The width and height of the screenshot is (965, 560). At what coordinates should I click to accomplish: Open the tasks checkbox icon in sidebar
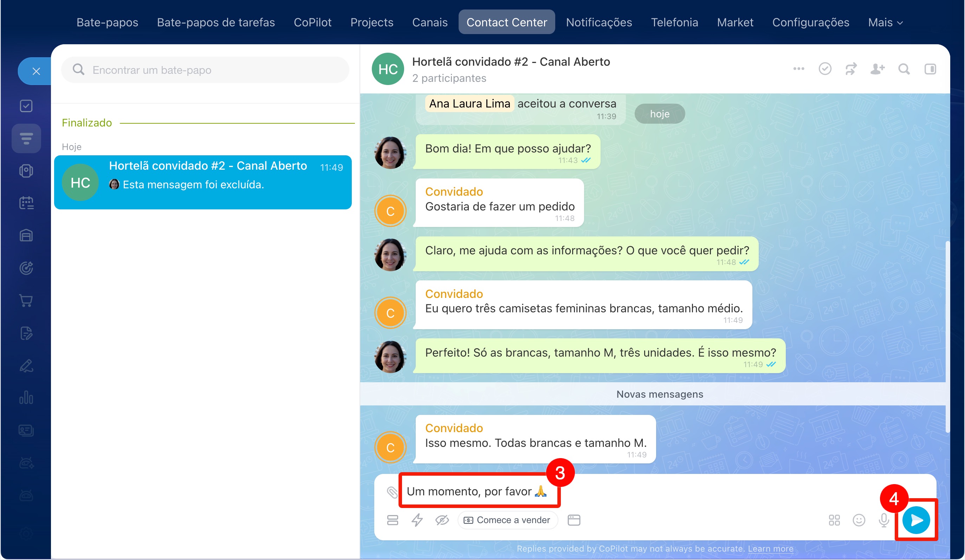26,106
